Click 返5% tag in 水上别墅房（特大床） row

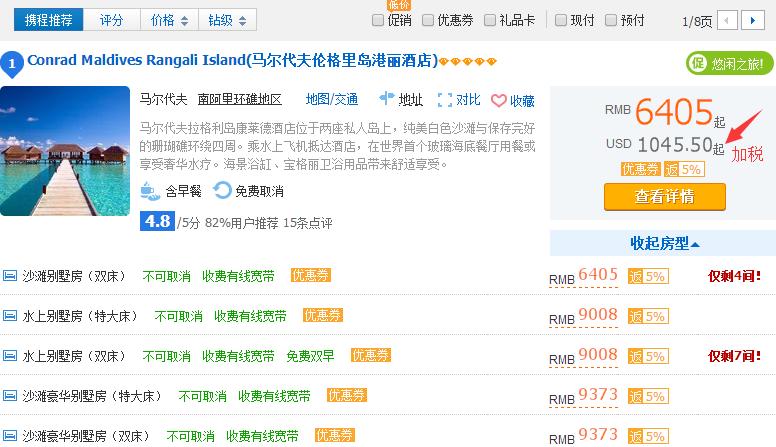click(648, 316)
